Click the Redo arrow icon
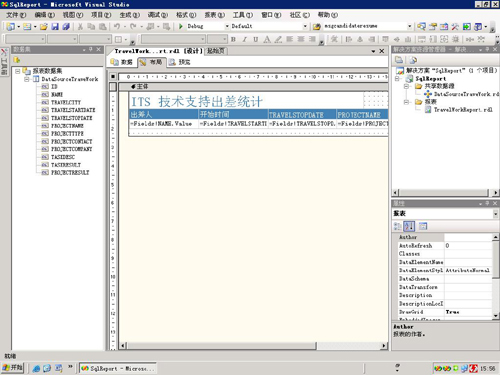500x375 pixels. coord(133,26)
